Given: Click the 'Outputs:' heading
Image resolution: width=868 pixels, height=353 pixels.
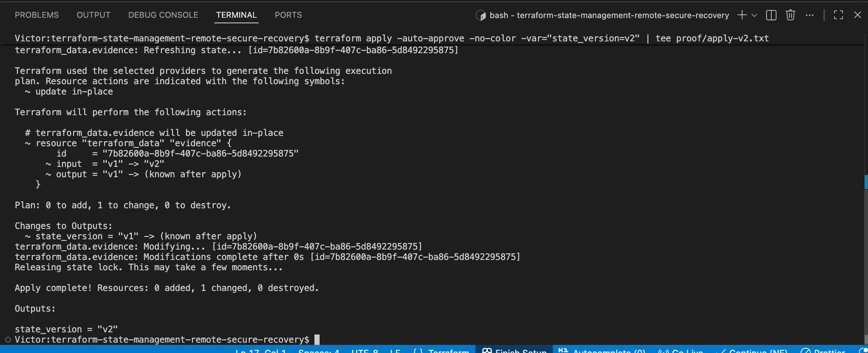Looking at the screenshot, I should pyautogui.click(x=35, y=309).
